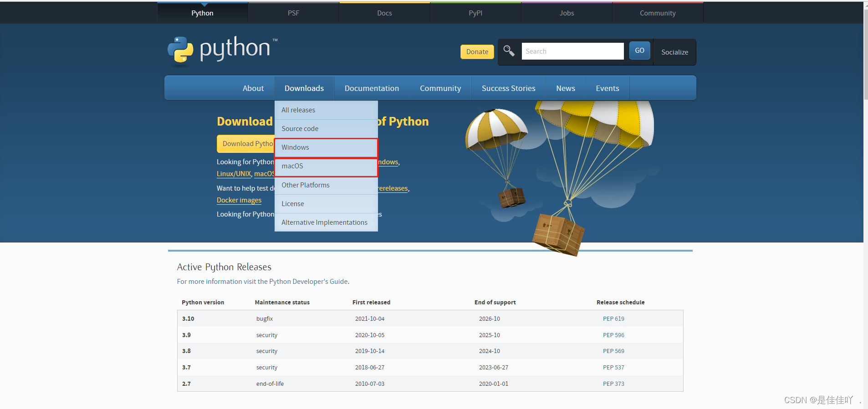Click the end-of-life maintenance status cell
Screen dimensions: 868x409
click(270, 384)
